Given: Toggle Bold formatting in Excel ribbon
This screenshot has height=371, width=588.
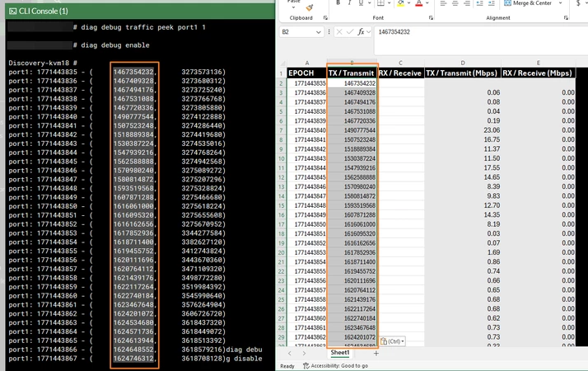Looking at the screenshot, I should [338, 3].
